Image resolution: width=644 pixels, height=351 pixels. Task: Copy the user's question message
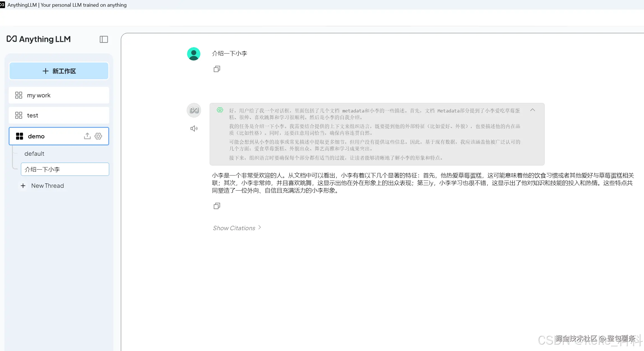point(217,69)
